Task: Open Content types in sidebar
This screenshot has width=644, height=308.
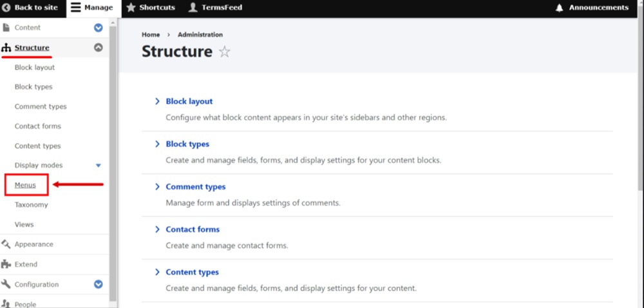Action: coord(37,146)
